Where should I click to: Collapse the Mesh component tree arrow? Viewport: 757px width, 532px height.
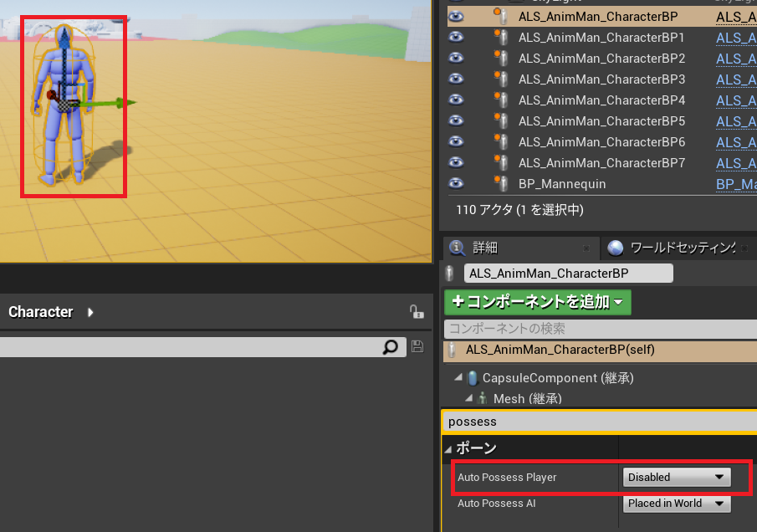[468, 398]
